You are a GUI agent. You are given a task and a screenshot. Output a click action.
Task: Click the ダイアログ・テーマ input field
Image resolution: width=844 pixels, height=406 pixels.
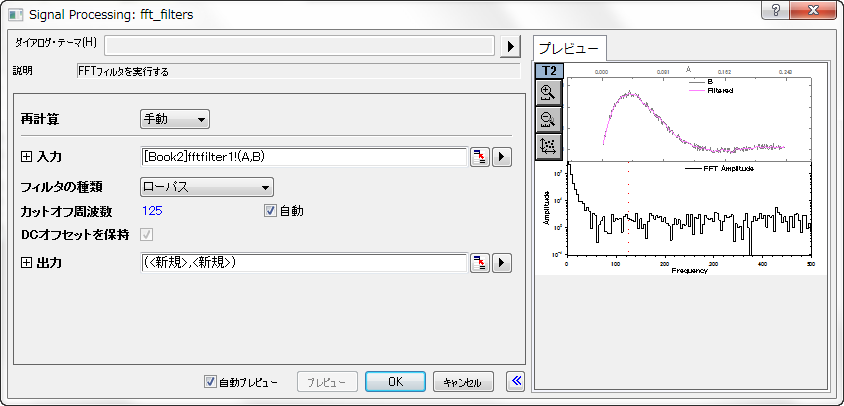point(299,46)
